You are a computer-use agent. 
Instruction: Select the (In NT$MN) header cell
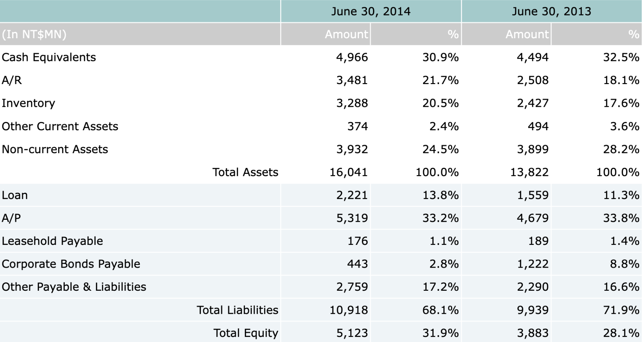point(34,34)
